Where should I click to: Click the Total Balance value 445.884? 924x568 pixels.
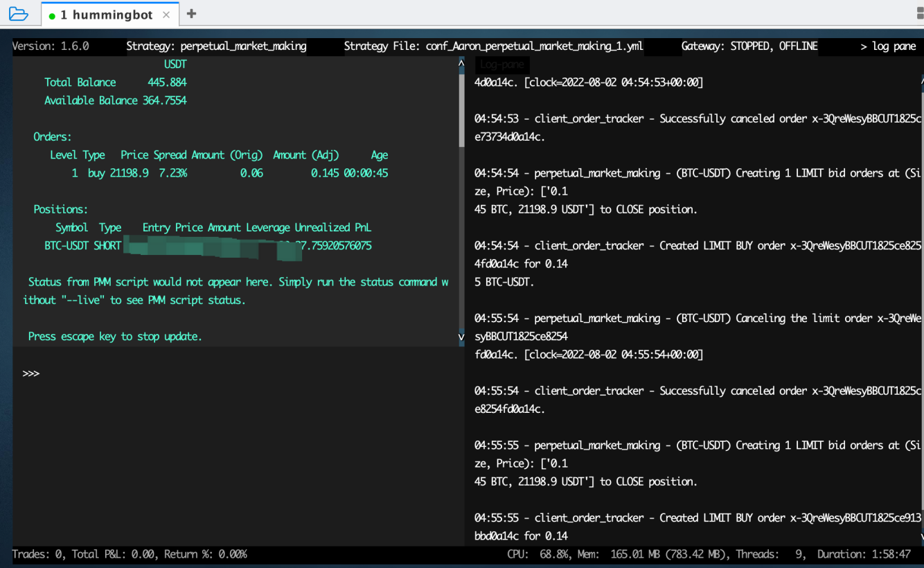[x=167, y=82]
